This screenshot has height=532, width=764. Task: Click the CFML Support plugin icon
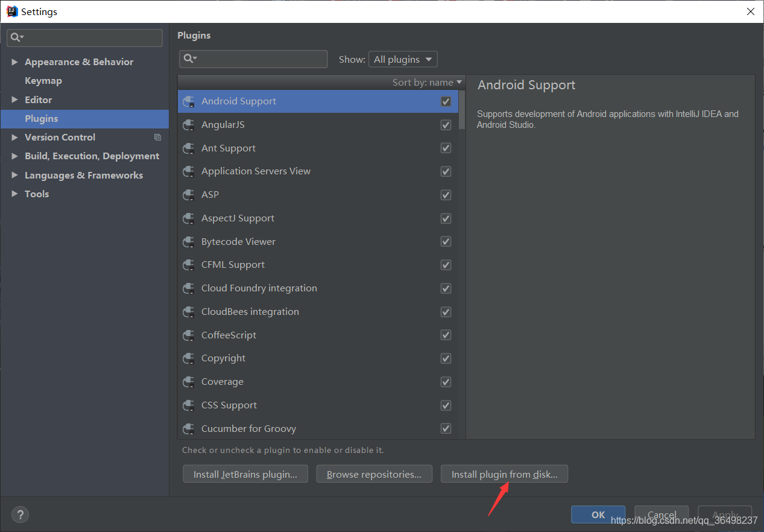click(189, 265)
